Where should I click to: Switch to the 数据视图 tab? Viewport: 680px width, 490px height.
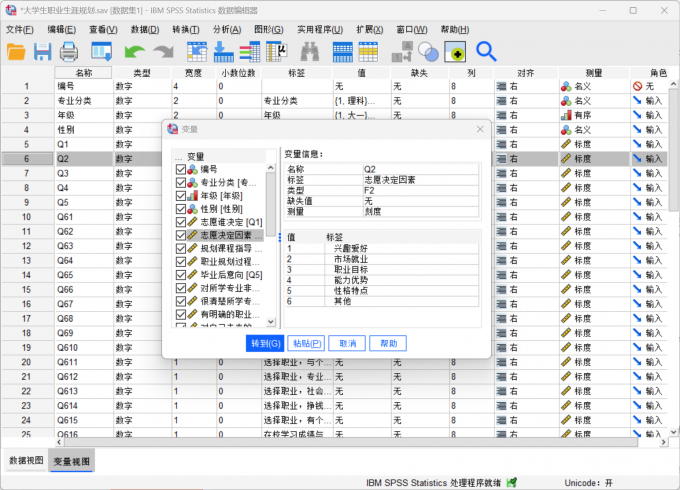(26, 460)
